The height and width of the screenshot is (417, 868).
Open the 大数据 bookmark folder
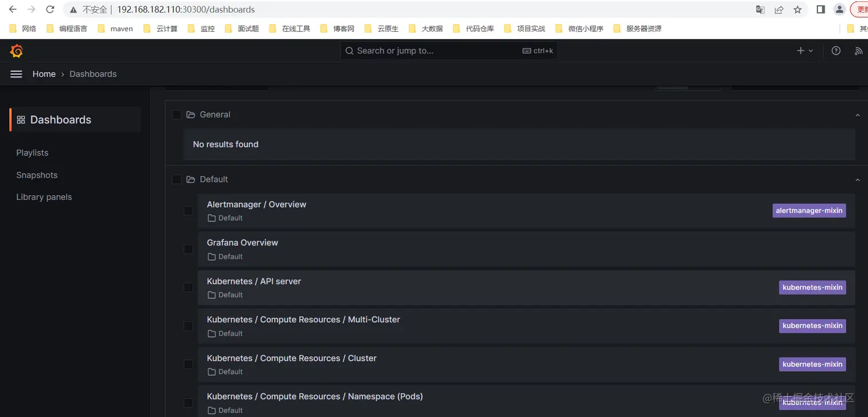426,29
